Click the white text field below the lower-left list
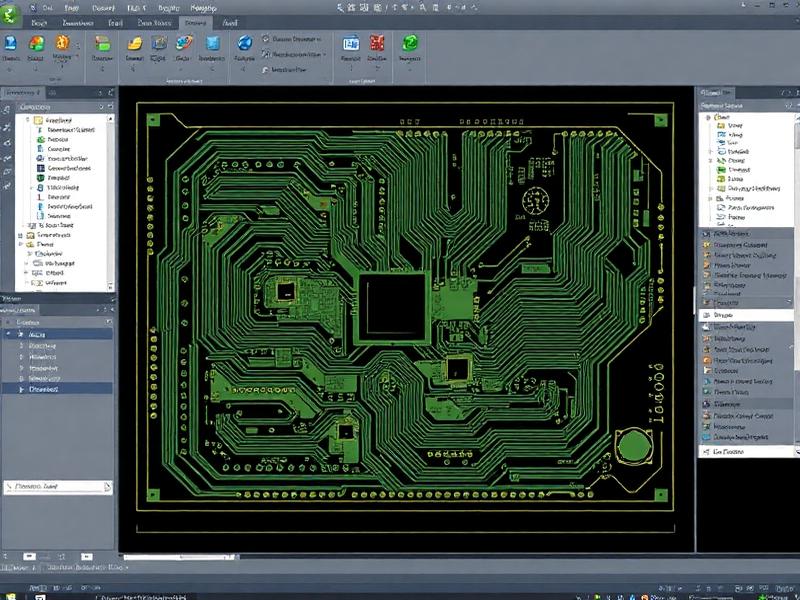Screen dimensions: 800x600 pos(57,487)
